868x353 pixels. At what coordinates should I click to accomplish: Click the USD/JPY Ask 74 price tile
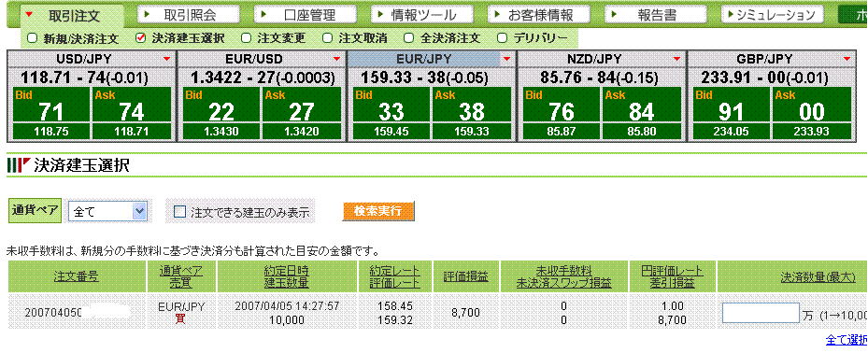coord(132,106)
